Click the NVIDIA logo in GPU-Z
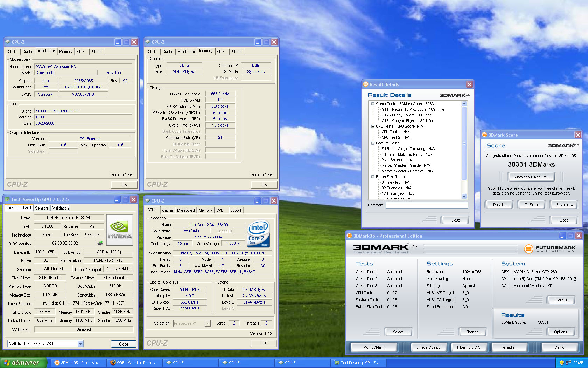 coord(120,230)
